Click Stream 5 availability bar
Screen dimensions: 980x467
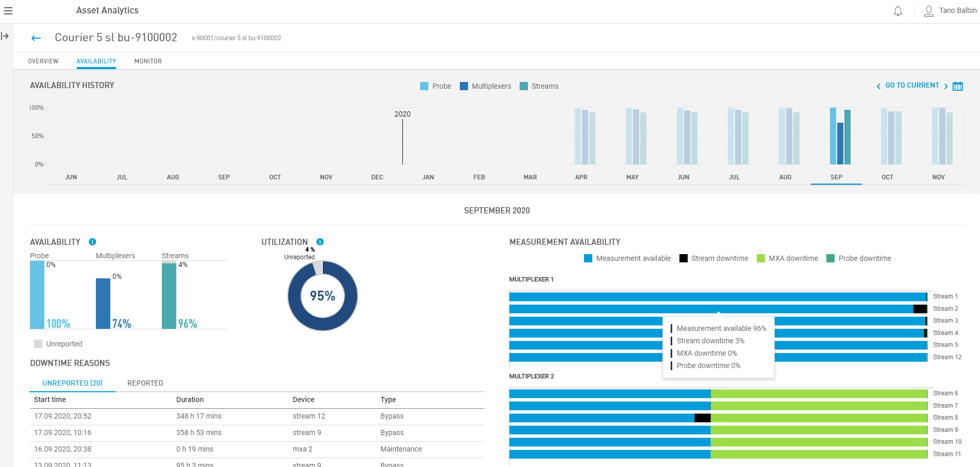[x=718, y=345]
